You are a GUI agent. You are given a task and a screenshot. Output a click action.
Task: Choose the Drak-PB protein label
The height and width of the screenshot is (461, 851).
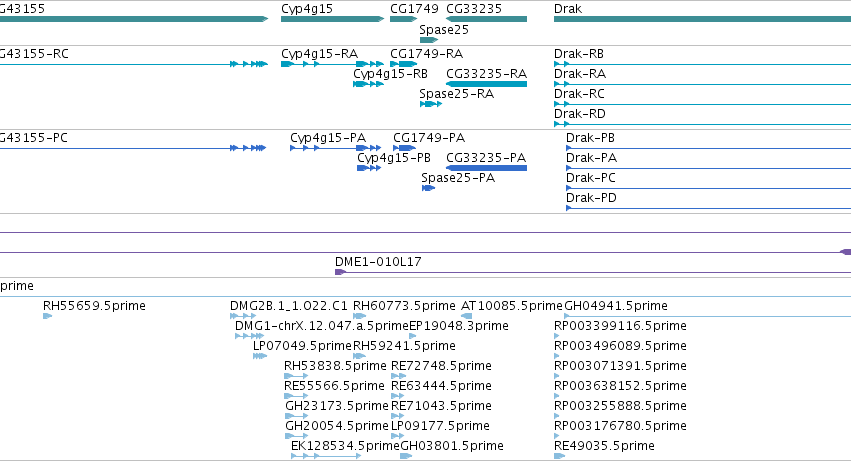(590, 138)
